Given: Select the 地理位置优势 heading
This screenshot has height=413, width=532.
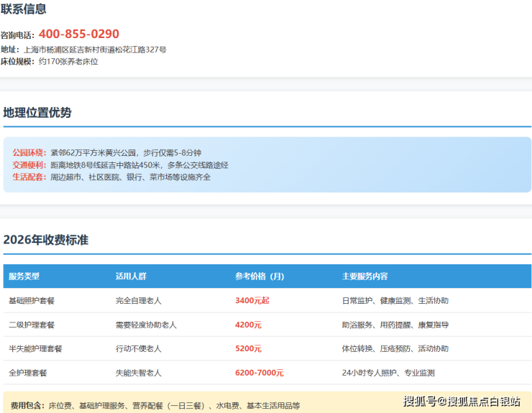Looking at the screenshot, I should [37, 113].
